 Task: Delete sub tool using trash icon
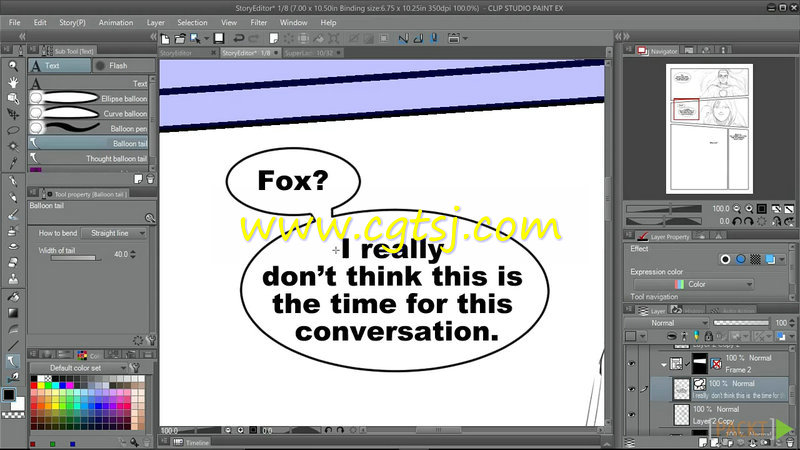point(151,179)
